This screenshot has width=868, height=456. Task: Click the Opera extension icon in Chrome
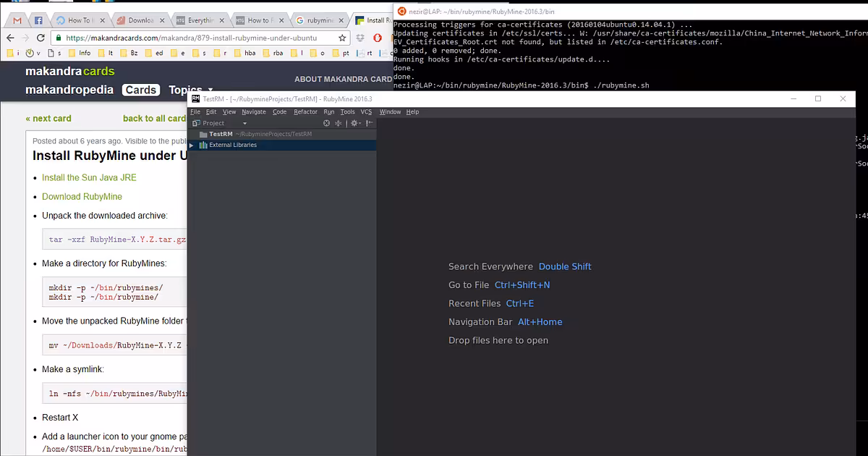point(377,38)
